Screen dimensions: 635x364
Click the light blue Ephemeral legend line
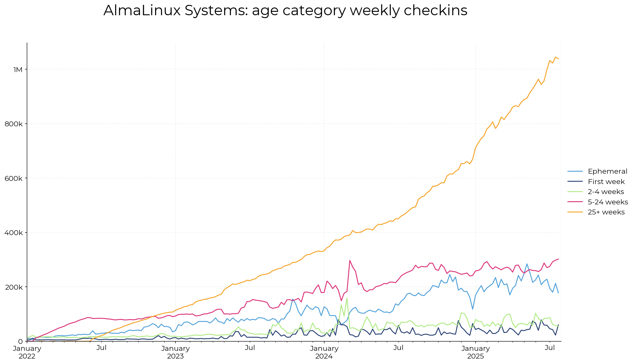click(575, 171)
